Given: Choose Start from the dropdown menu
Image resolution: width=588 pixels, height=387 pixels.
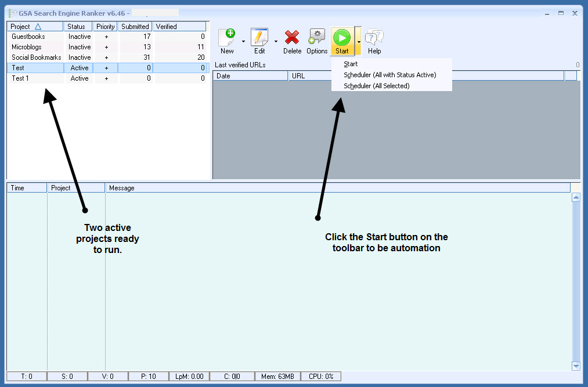Looking at the screenshot, I should [351, 64].
